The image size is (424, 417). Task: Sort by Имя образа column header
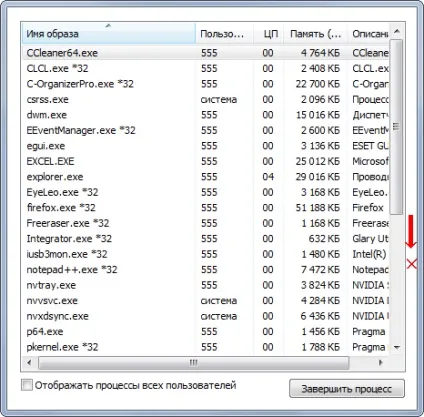pyautogui.click(x=109, y=34)
